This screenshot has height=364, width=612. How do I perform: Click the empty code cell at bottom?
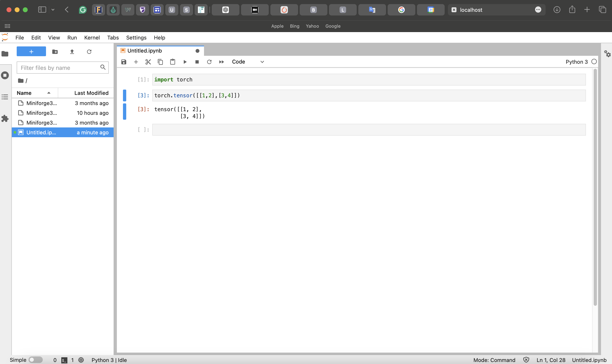[x=369, y=130]
